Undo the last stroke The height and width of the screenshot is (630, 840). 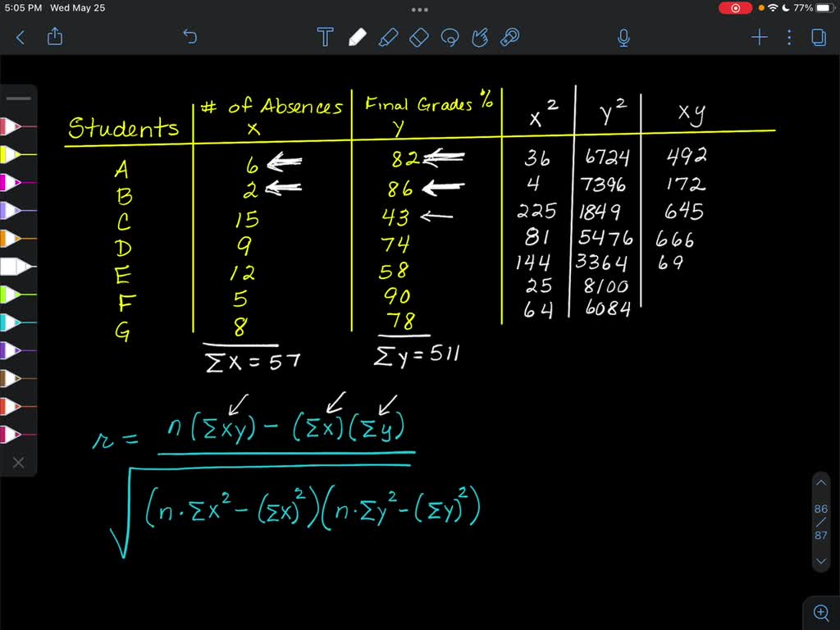pyautogui.click(x=190, y=36)
